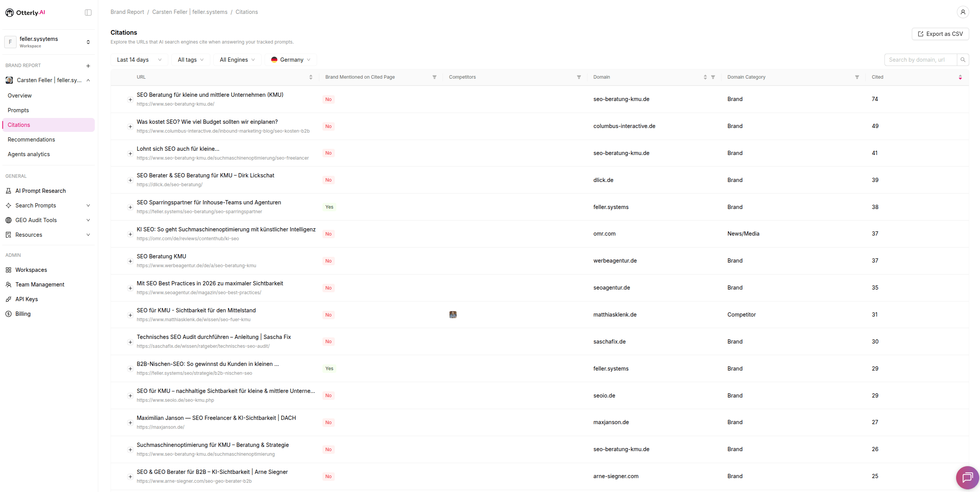
Task: Click the API Keys icon
Action: click(x=8, y=299)
